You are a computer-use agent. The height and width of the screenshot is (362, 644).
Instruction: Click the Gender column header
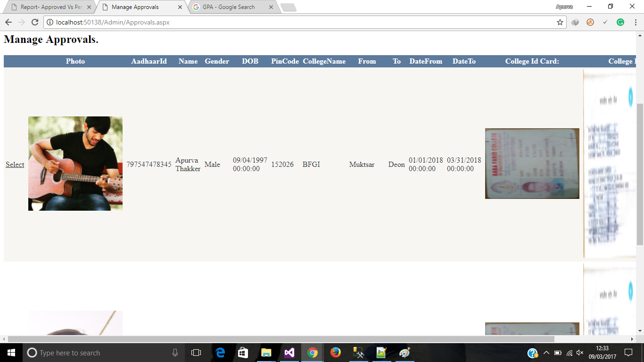pos(217,61)
